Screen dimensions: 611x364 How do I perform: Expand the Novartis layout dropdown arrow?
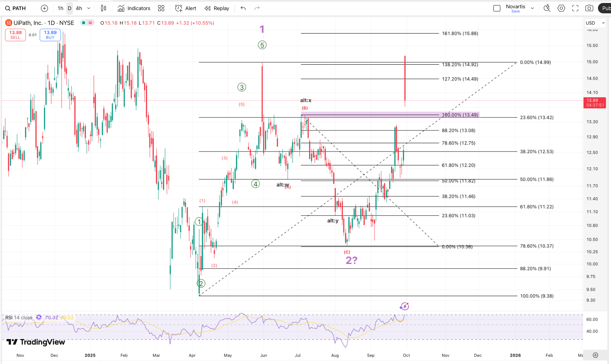(532, 8)
